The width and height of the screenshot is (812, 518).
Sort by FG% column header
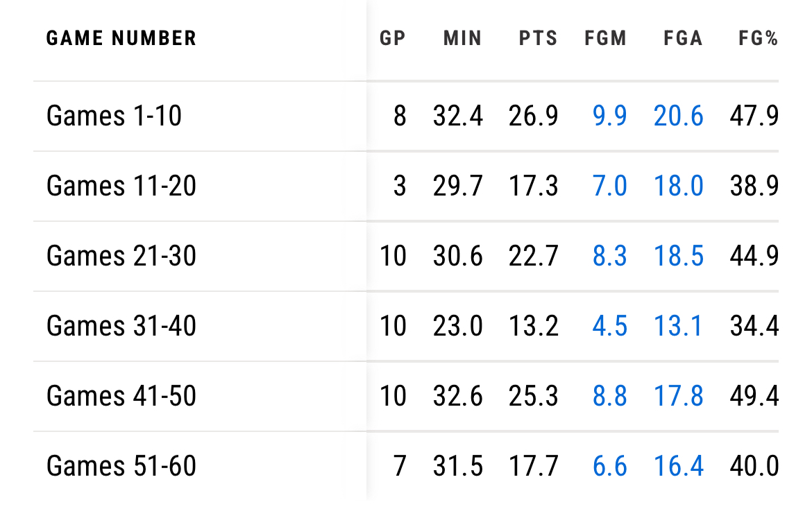pos(758,38)
